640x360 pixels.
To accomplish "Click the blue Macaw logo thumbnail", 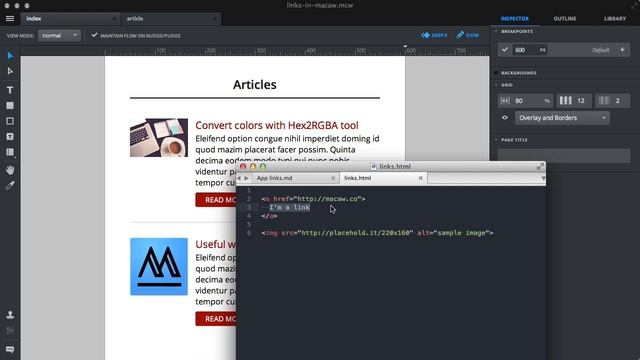I will coord(159,267).
